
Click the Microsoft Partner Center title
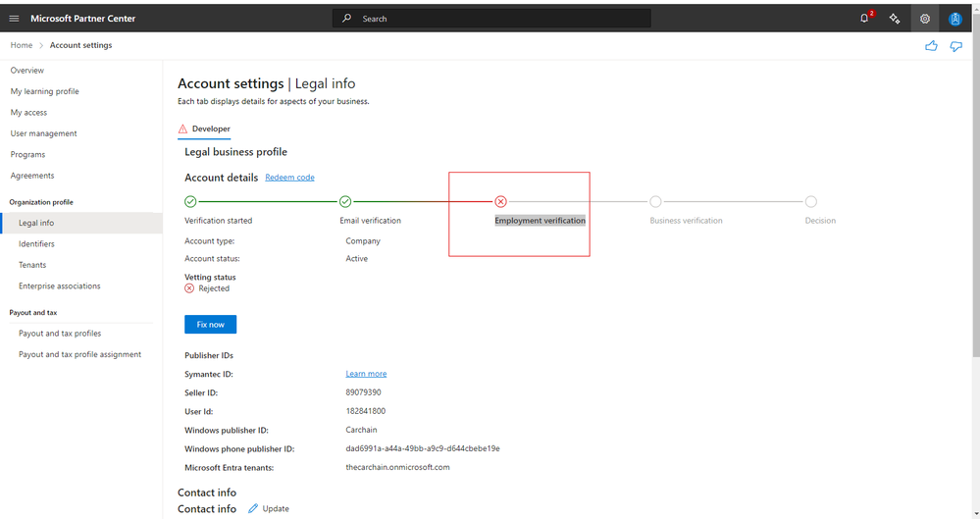point(83,19)
